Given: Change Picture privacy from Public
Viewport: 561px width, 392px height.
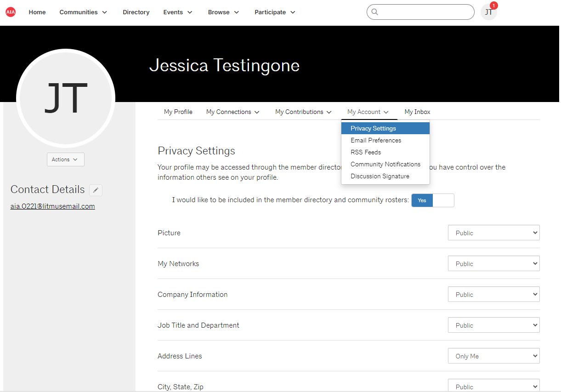Looking at the screenshot, I should 493,233.
